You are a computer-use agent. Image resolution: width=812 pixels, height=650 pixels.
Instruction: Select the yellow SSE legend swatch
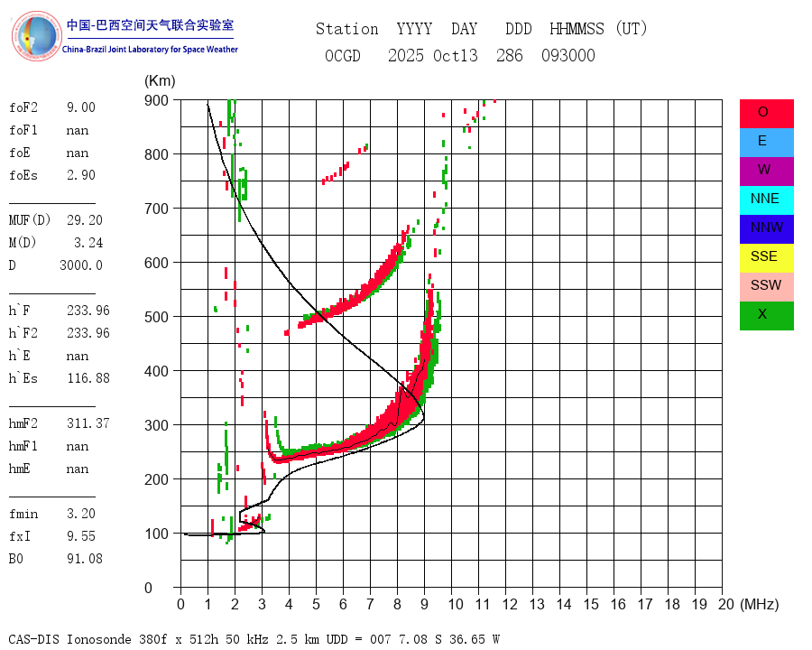pos(766,258)
